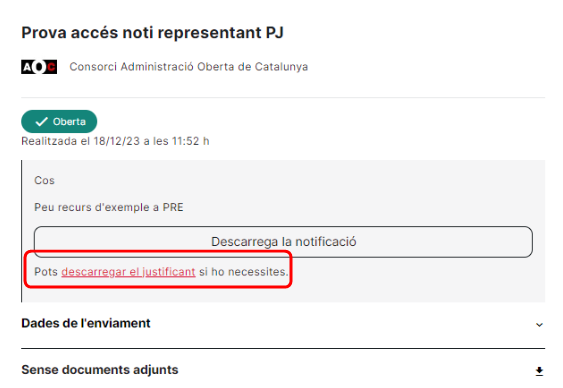Open the descarregar el justificant link

click(128, 272)
